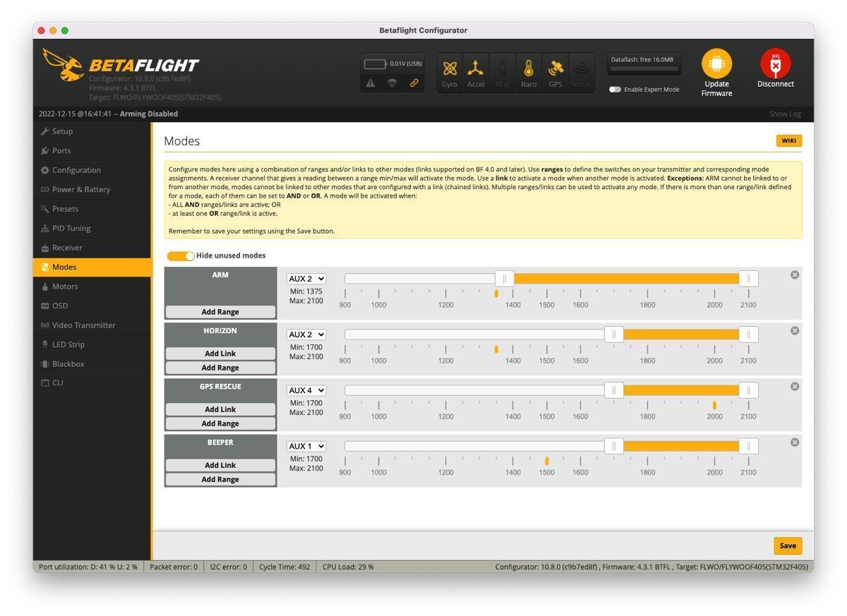This screenshot has width=847, height=616.
Task: Click the orange link status icon
Action: coord(414,83)
